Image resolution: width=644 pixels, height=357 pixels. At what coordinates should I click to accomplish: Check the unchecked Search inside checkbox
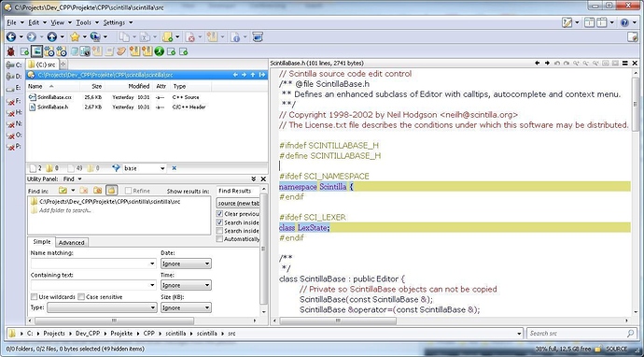click(219, 231)
